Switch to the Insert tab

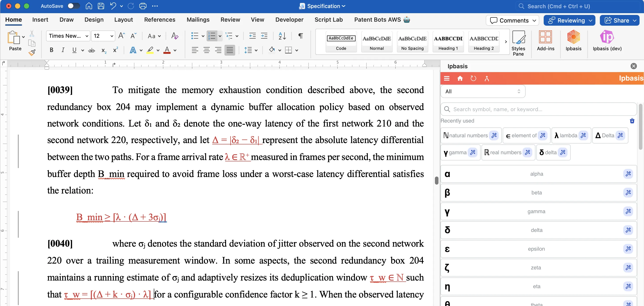40,20
